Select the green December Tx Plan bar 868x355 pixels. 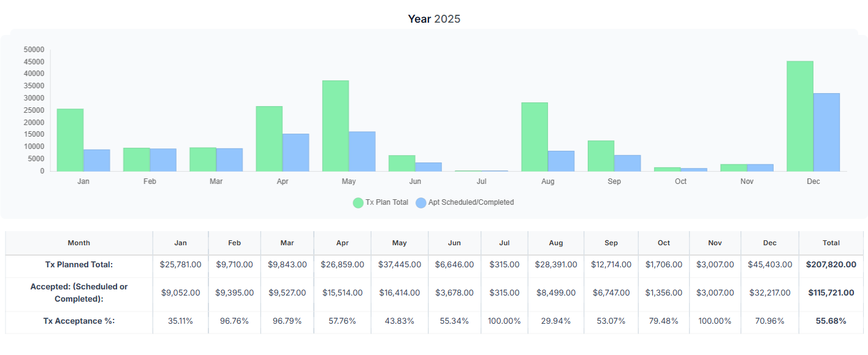(800, 116)
